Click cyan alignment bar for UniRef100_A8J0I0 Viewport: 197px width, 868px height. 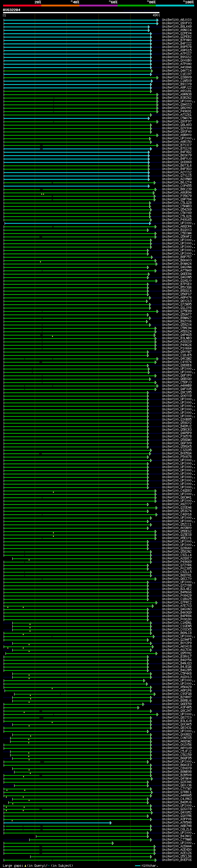tap(81, 20)
